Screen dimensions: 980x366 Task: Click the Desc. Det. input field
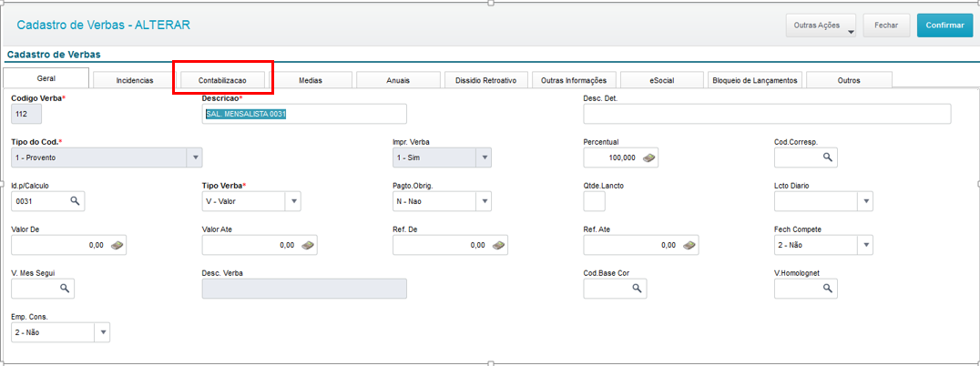767,115
